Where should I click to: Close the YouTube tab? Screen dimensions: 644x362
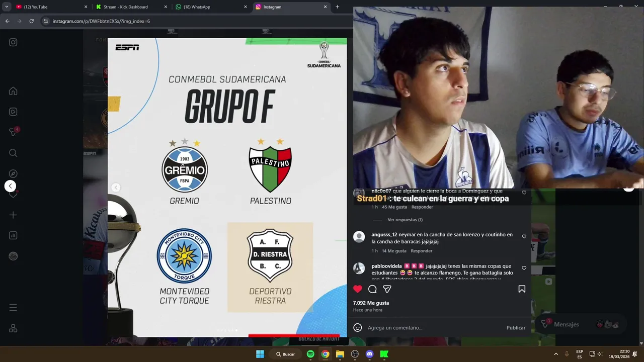(86, 7)
